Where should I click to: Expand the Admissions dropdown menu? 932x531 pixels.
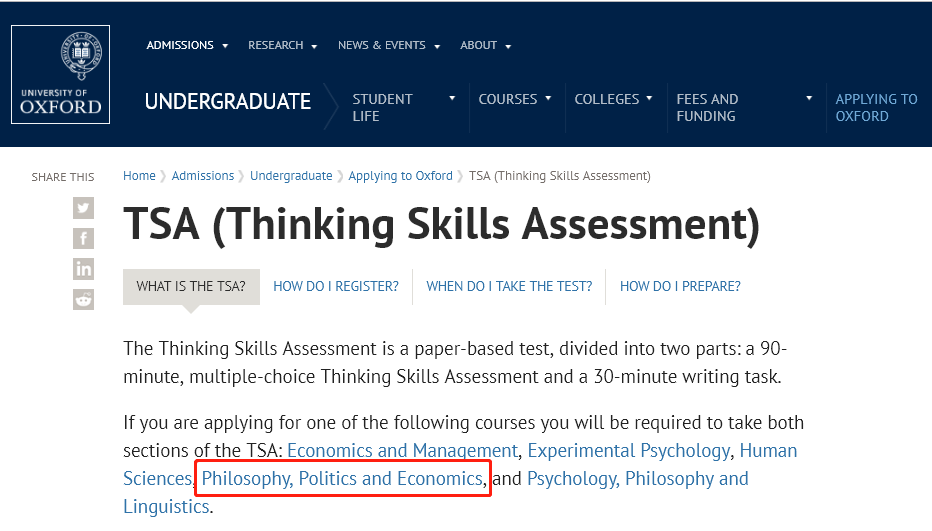click(x=187, y=45)
